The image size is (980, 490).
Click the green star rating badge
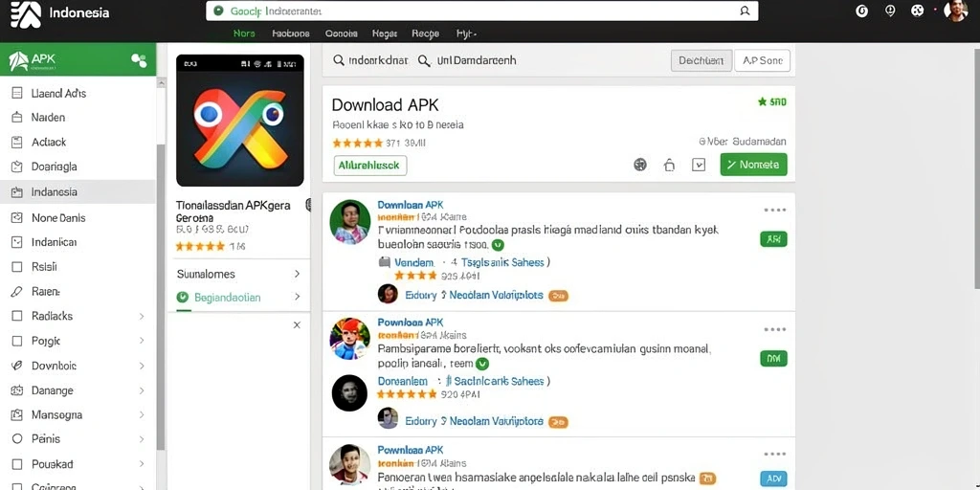772,101
